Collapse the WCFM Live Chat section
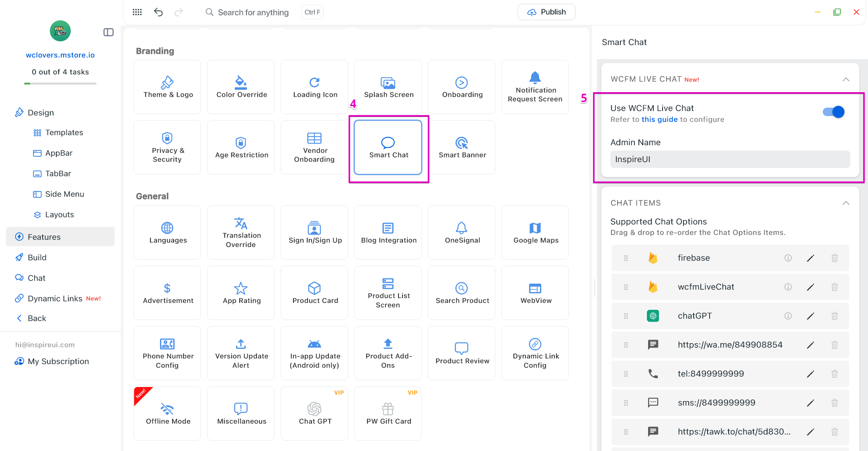The image size is (868, 451). click(845, 79)
